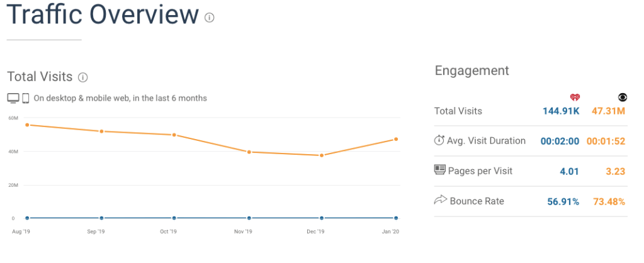Click the 47.31M total visits value

click(x=607, y=111)
